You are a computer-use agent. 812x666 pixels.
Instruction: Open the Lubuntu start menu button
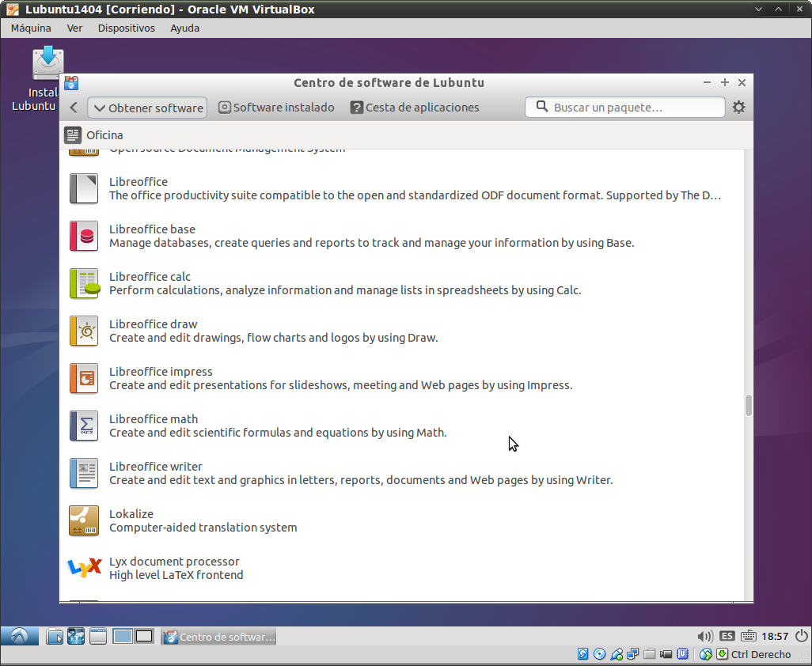coord(20,636)
